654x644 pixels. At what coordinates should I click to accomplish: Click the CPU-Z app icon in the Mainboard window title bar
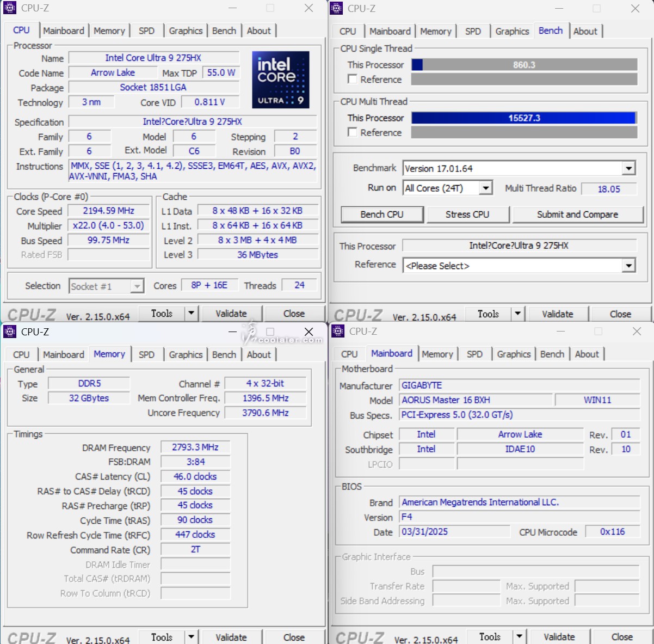[338, 331]
